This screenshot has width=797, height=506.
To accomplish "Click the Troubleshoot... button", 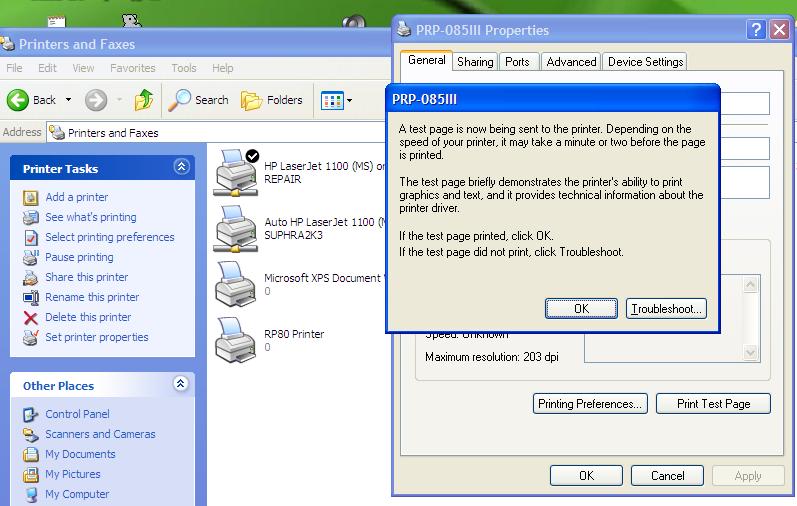I will tap(666, 309).
